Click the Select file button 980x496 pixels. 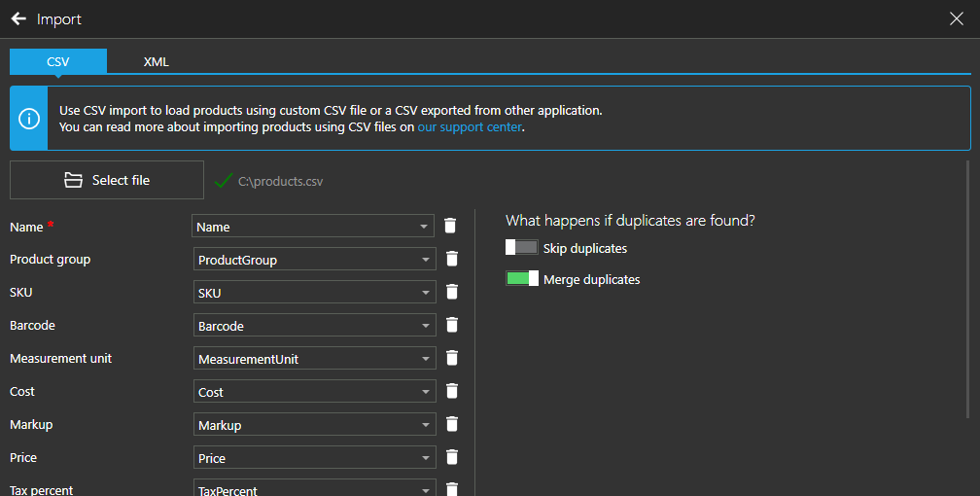coord(107,180)
